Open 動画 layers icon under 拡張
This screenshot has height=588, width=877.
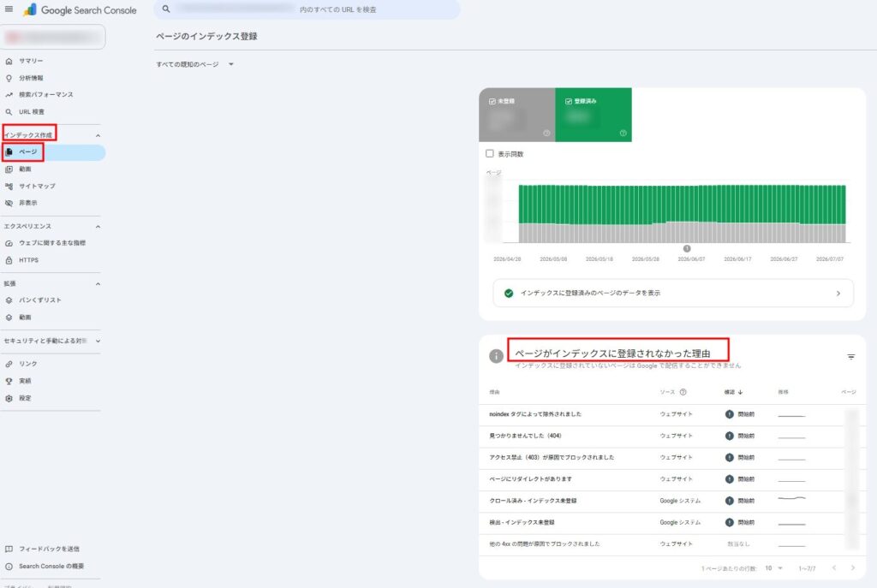coord(9,318)
